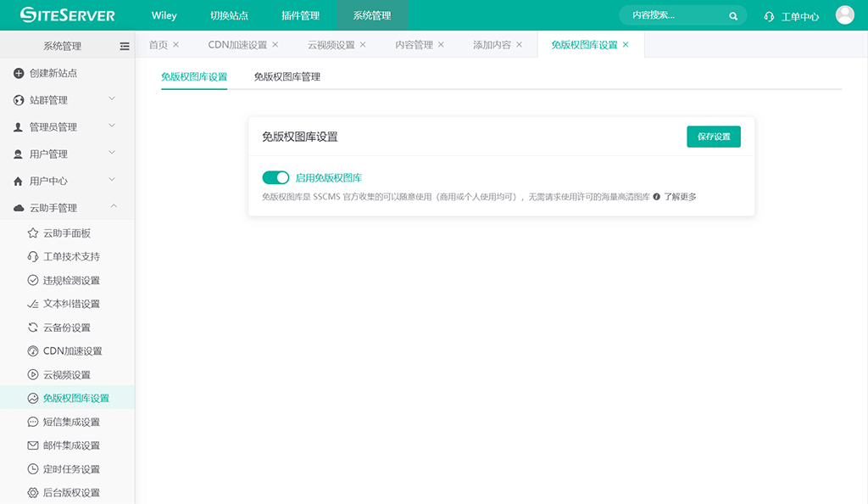Switch to the 免版权图库管理 sub-tab
The height and width of the screenshot is (504, 868).
[287, 77]
